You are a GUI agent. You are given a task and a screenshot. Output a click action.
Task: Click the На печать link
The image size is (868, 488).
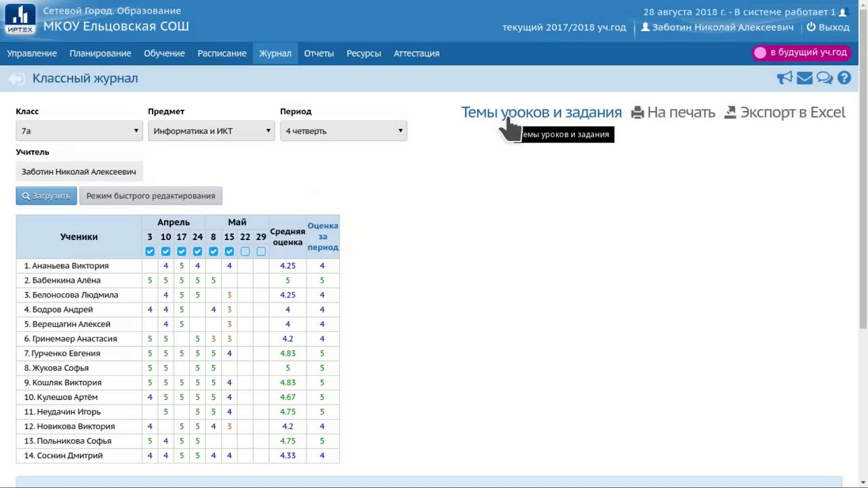tap(681, 113)
